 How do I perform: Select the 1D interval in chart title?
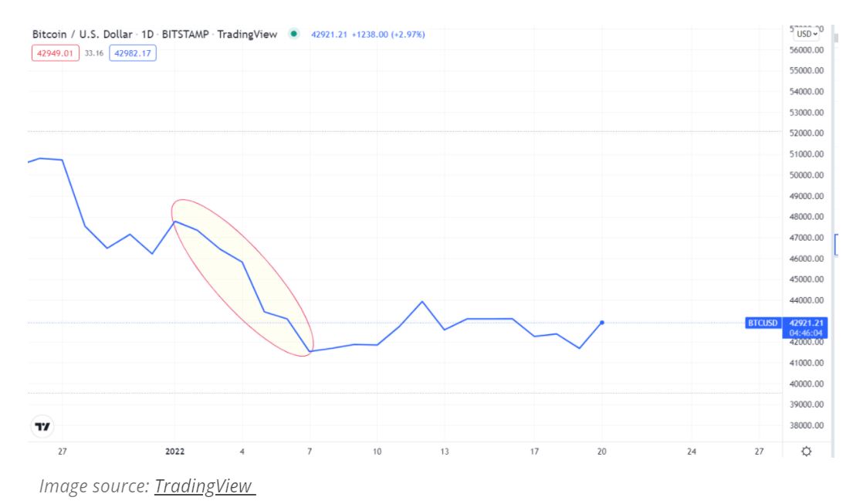(x=147, y=34)
